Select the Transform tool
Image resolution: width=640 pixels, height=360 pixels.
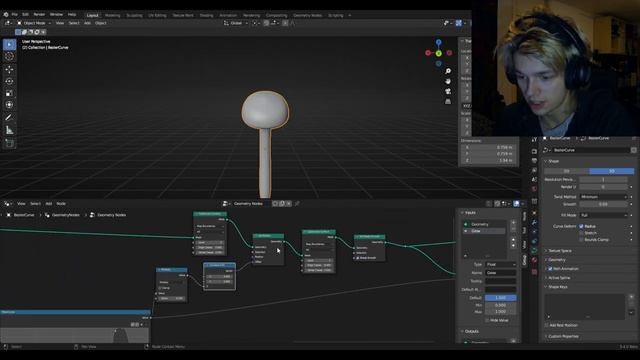click(x=9, y=105)
